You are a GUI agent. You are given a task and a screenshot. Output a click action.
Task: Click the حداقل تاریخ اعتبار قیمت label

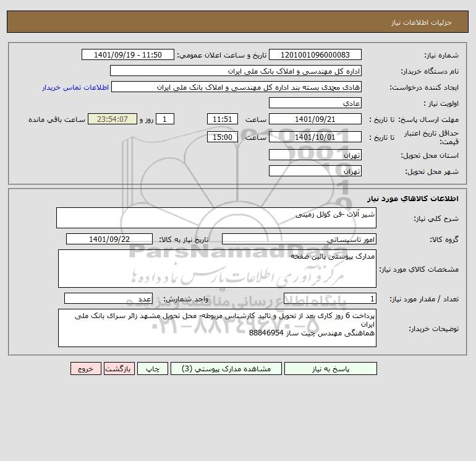tap(431, 137)
